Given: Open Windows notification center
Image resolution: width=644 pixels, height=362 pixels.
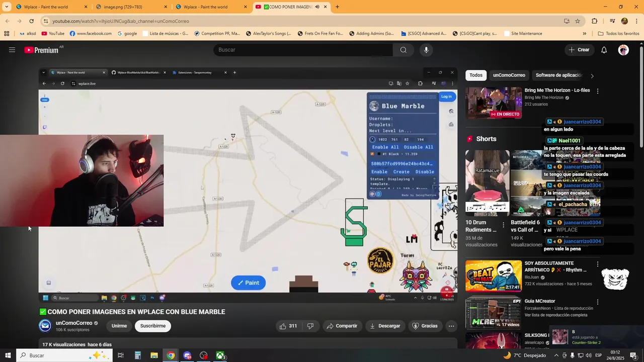Looking at the screenshot, I should pyautogui.click(x=633, y=355).
